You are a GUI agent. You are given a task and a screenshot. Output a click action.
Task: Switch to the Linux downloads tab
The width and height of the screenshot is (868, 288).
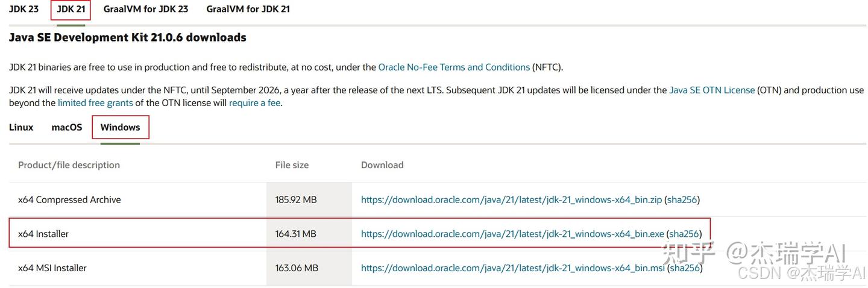coord(21,127)
